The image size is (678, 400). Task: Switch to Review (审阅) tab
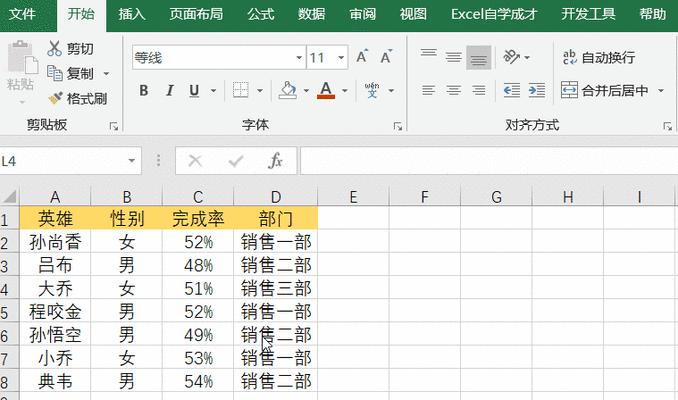(363, 14)
